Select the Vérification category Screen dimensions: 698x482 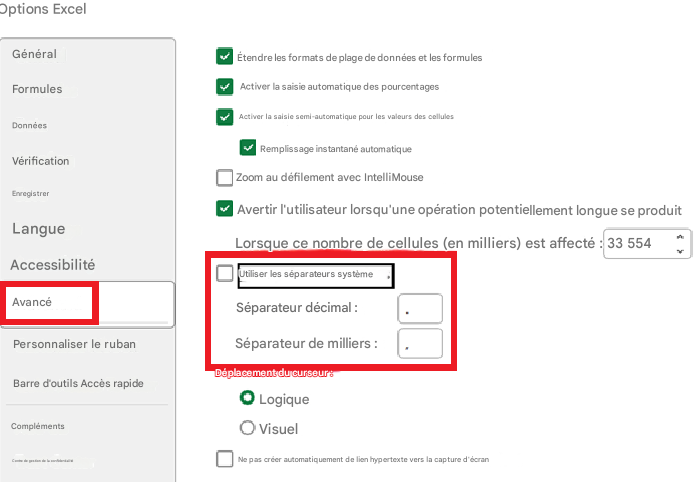(41, 161)
